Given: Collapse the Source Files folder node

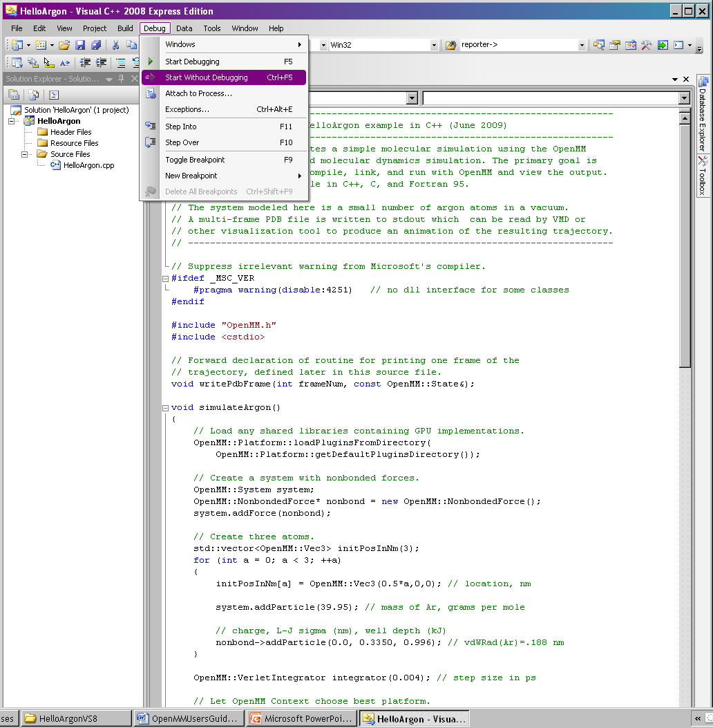Looking at the screenshot, I should [25, 154].
